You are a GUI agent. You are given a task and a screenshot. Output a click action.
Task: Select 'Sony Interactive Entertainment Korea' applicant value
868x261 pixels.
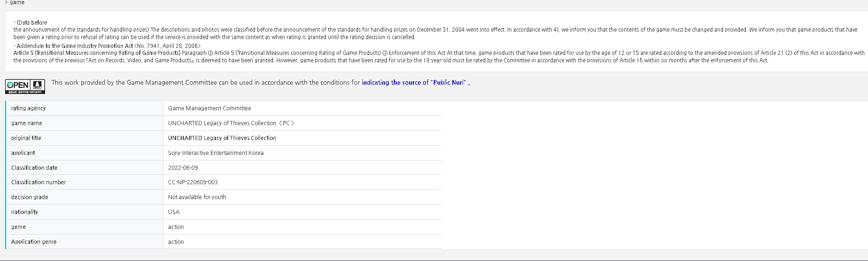point(216,153)
